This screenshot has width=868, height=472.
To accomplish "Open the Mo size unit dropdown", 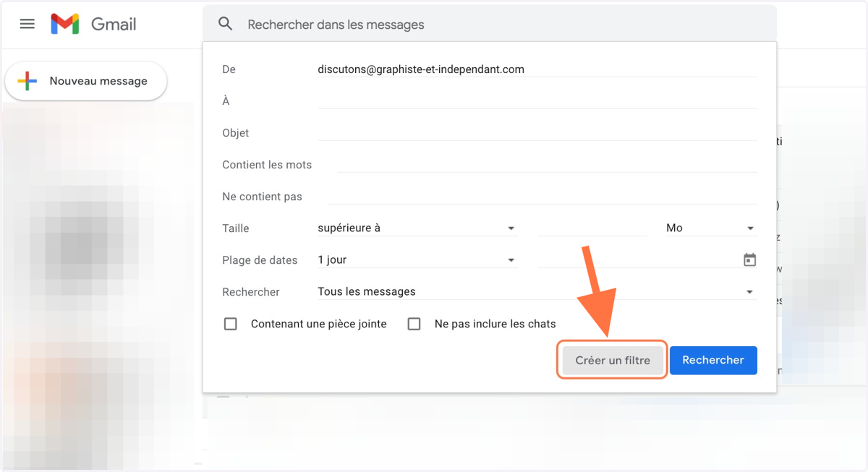I will (x=711, y=228).
